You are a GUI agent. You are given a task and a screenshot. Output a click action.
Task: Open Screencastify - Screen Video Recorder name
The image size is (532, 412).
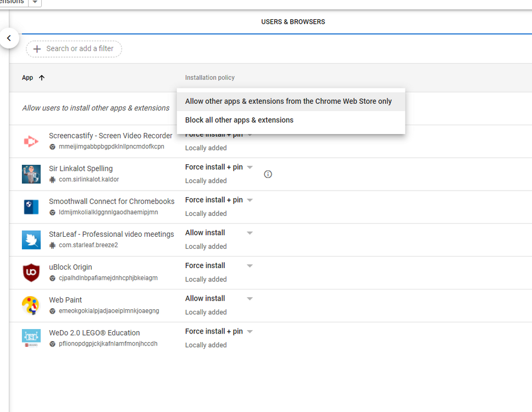pos(110,136)
